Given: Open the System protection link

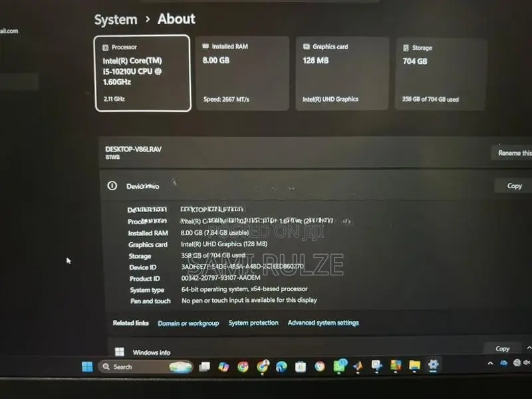Looking at the screenshot, I should [253, 323].
